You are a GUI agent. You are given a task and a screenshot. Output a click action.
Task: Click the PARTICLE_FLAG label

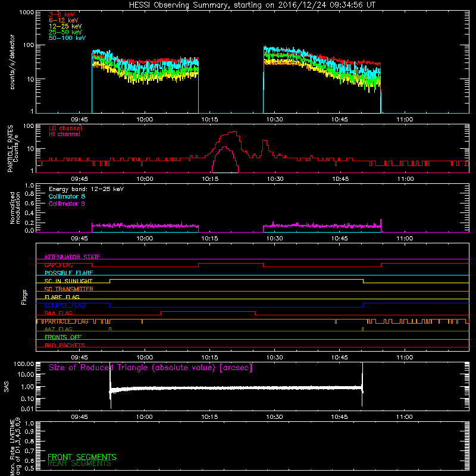click(x=67, y=321)
